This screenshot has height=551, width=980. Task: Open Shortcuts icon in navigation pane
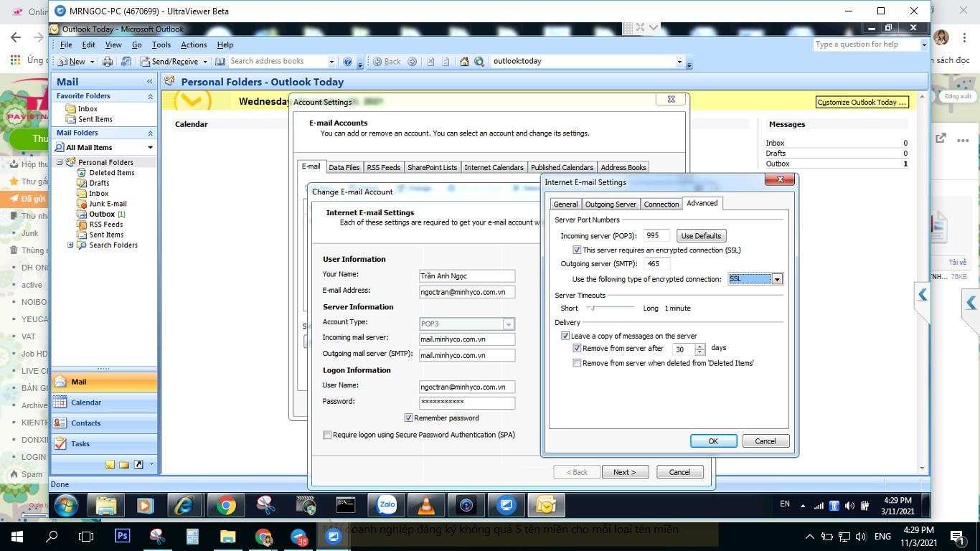pos(138,465)
